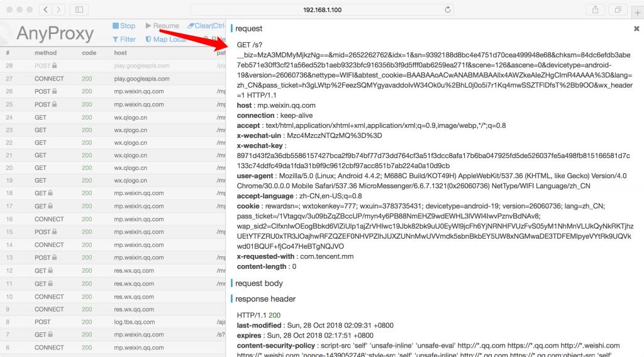Show all tabs overview button
This screenshot has height=357, width=644.
tap(618, 9)
